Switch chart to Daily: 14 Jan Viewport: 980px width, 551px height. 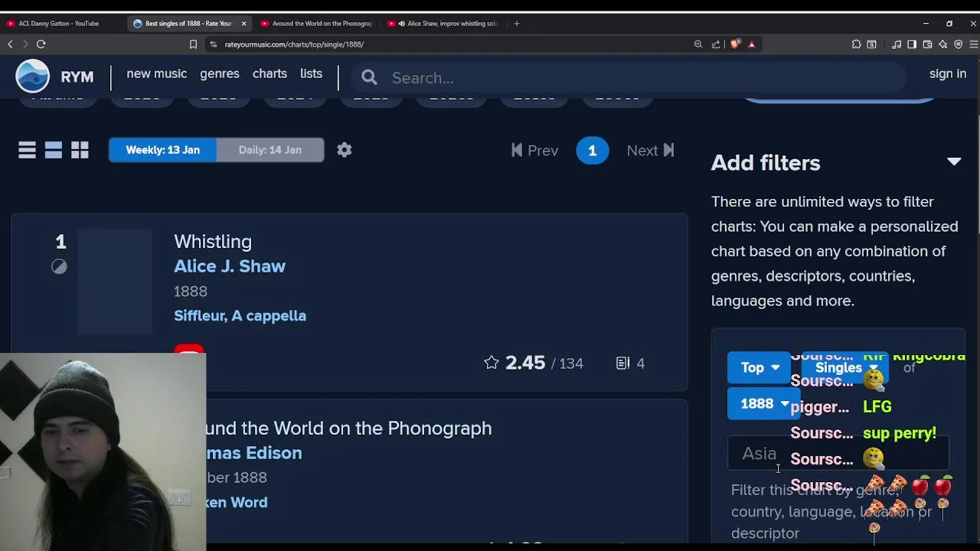(x=270, y=150)
